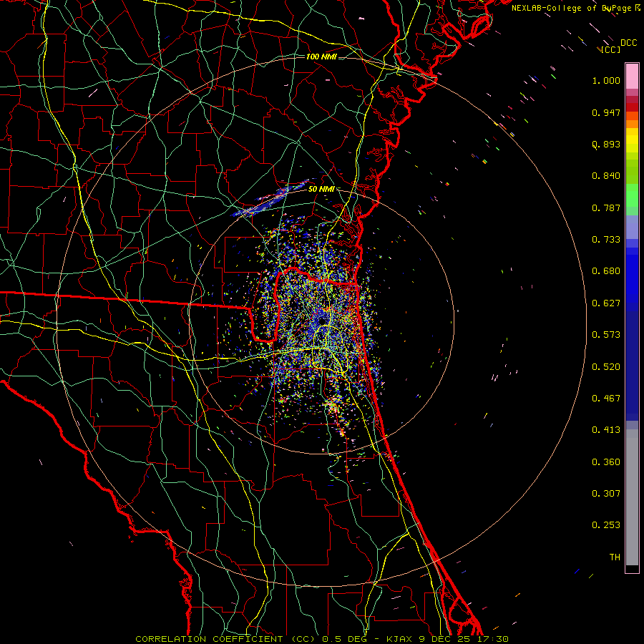Click the elongated blue echo streak near 50 NMI
644x644 pixels.
point(270,198)
